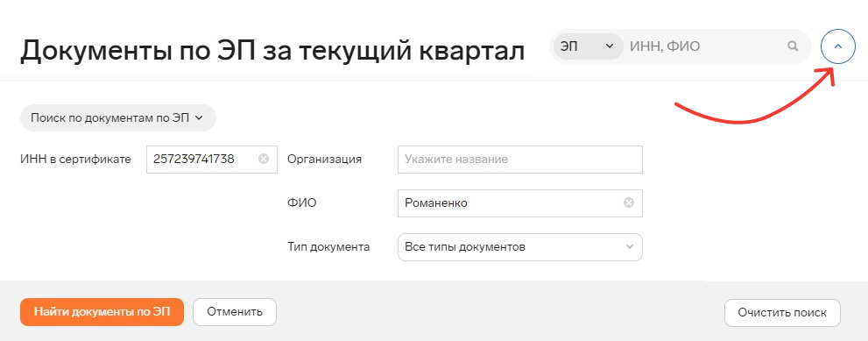
Task: Focus the Организация name input
Action: point(519,160)
